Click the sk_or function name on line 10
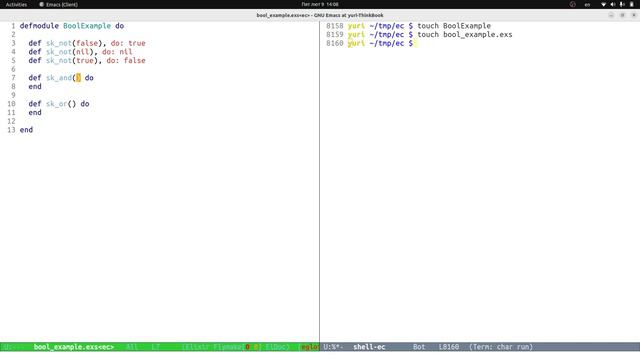Viewport: 640px width, 360px height. tap(57, 104)
